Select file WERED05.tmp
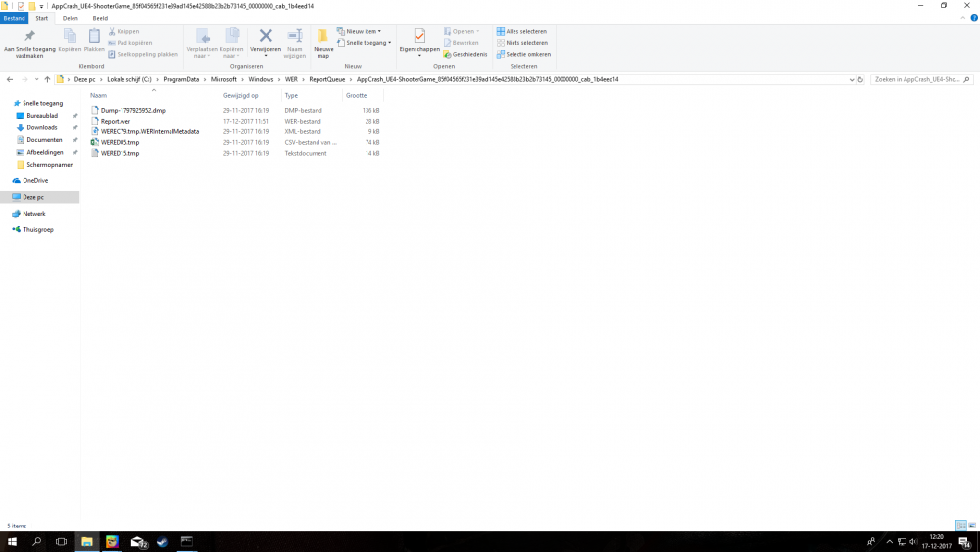 coord(120,142)
